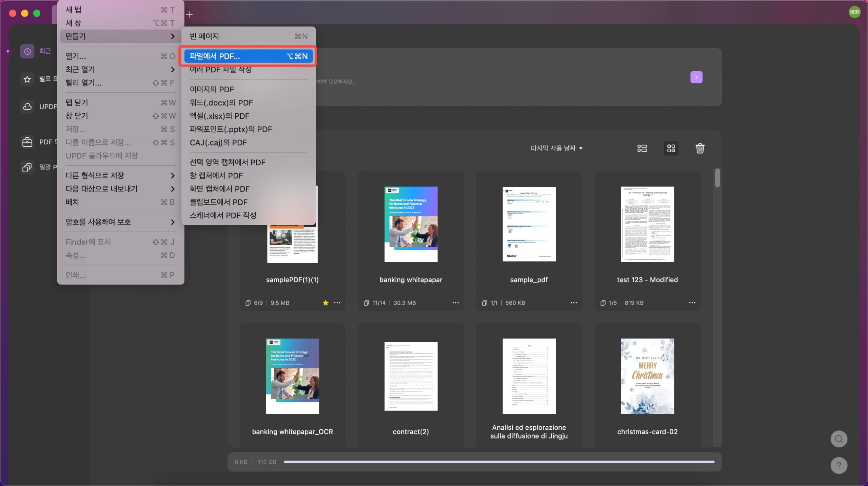Open banking whitepapar thumbnail
The height and width of the screenshot is (486, 868).
[x=411, y=224]
